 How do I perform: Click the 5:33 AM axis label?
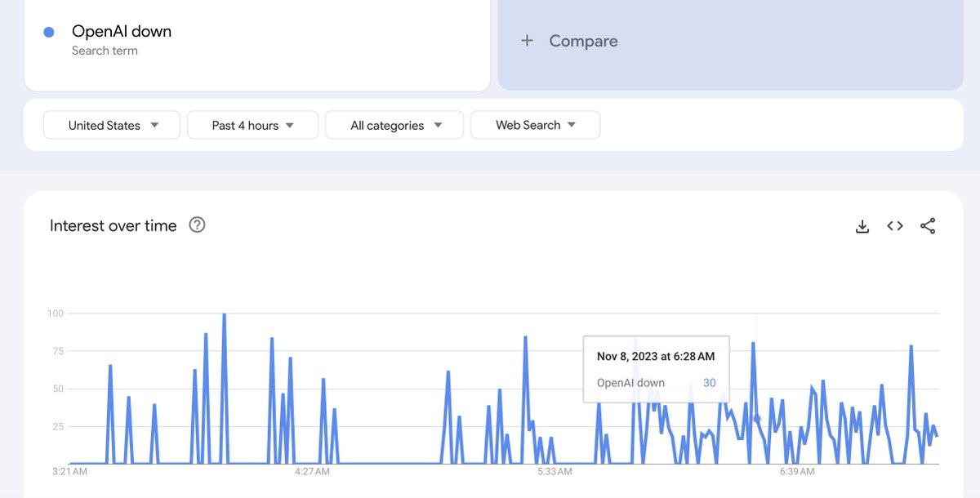[555, 471]
